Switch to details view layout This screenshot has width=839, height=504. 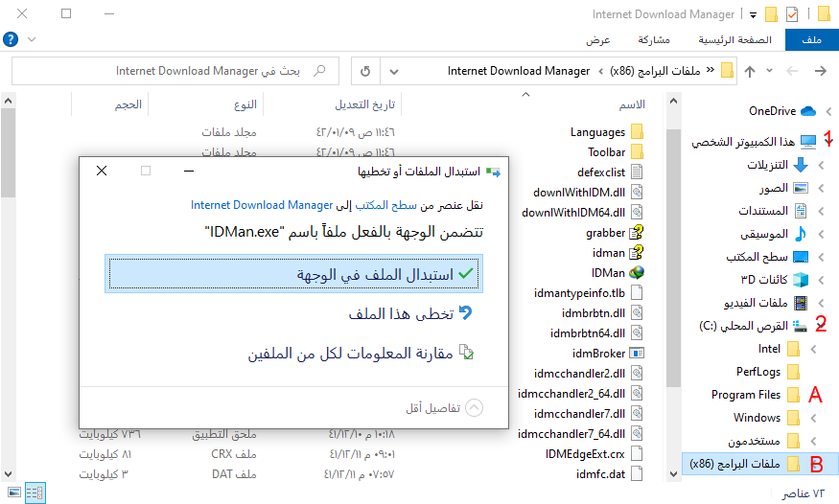pos(35,493)
